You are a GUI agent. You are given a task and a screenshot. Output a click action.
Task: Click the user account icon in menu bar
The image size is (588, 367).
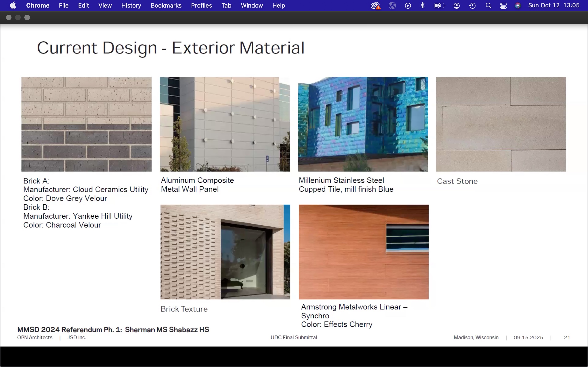click(x=457, y=6)
